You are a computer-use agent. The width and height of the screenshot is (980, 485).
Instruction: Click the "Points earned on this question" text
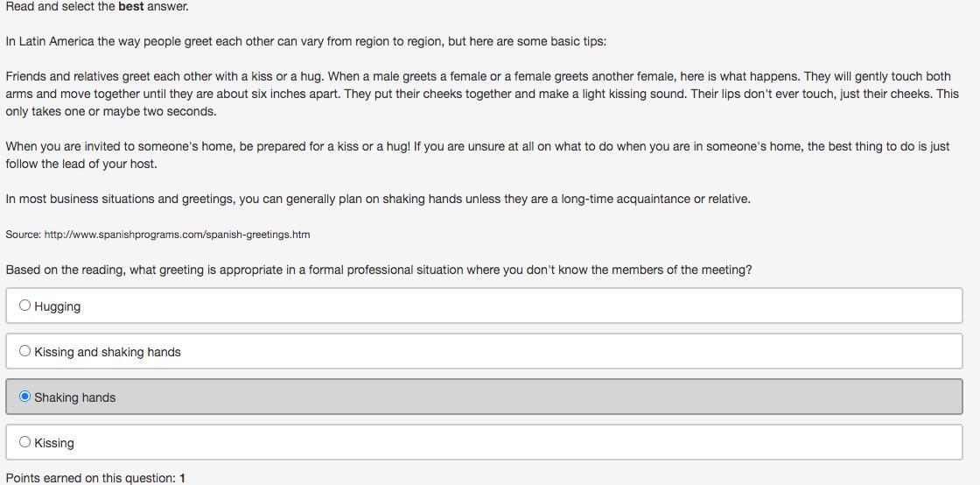[91, 478]
